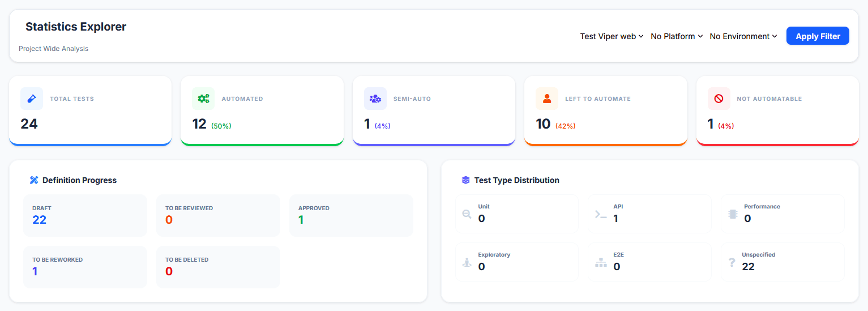Click the Semi-Auto users-gear icon
This screenshot has height=311, width=868.
point(375,99)
